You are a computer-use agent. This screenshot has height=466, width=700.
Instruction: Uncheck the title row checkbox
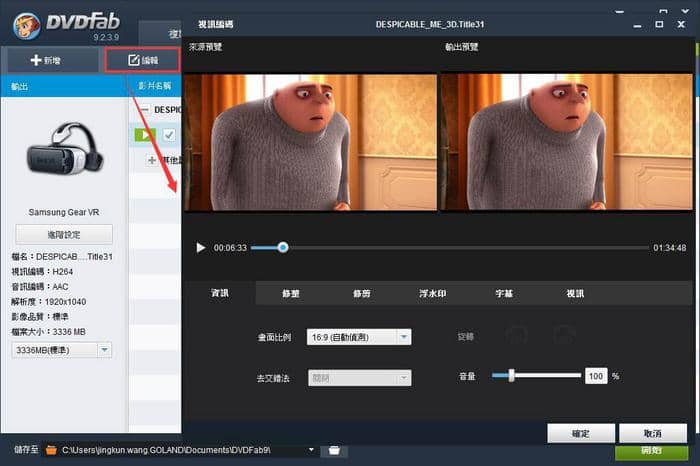point(169,135)
